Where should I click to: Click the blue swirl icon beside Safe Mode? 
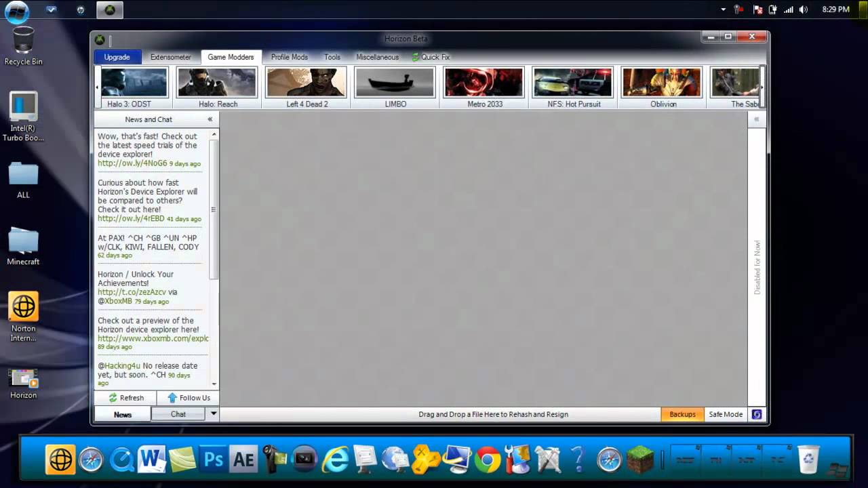pyautogui.click(x=757, y=414)
